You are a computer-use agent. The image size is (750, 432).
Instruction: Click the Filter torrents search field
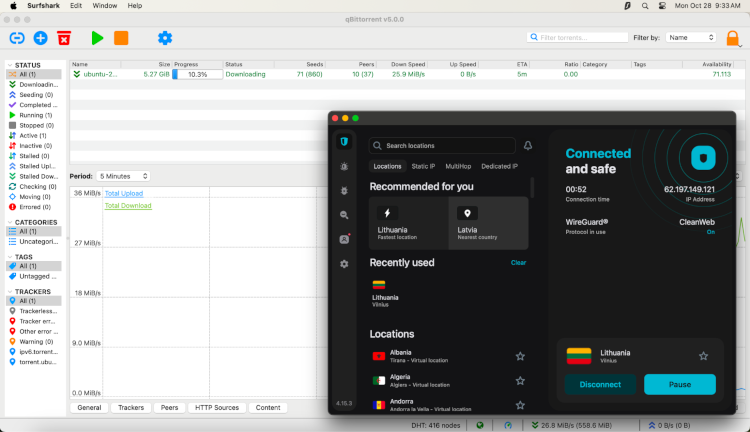point(577,37)
